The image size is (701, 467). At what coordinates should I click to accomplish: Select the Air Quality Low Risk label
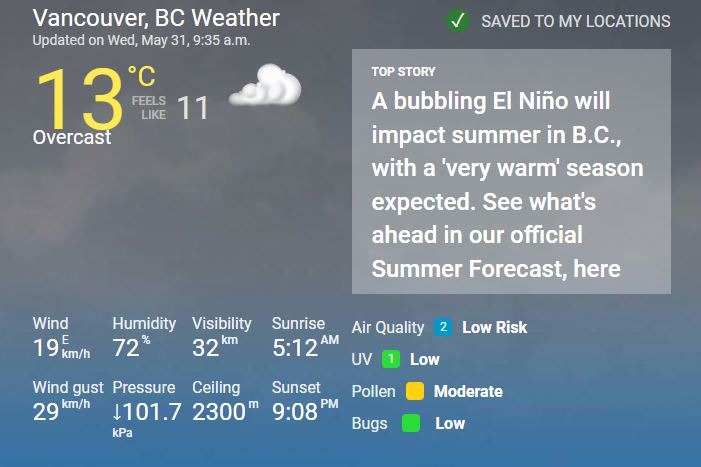point(494,327)
